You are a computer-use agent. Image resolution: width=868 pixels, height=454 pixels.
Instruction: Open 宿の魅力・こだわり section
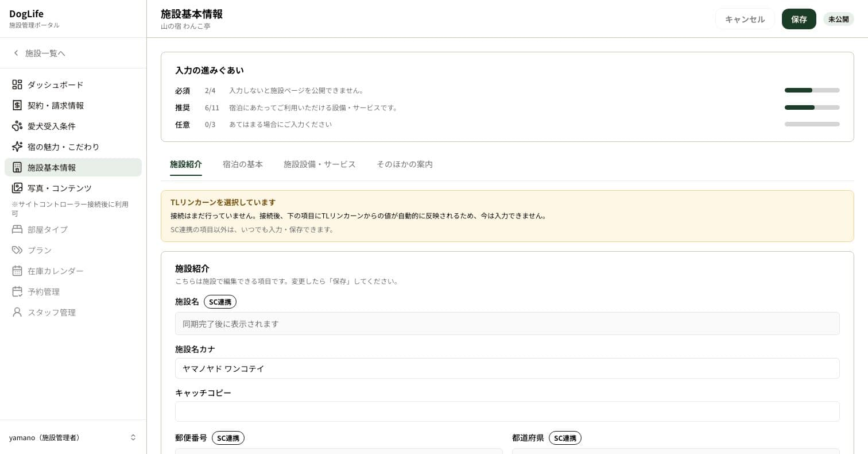[73, 147]
